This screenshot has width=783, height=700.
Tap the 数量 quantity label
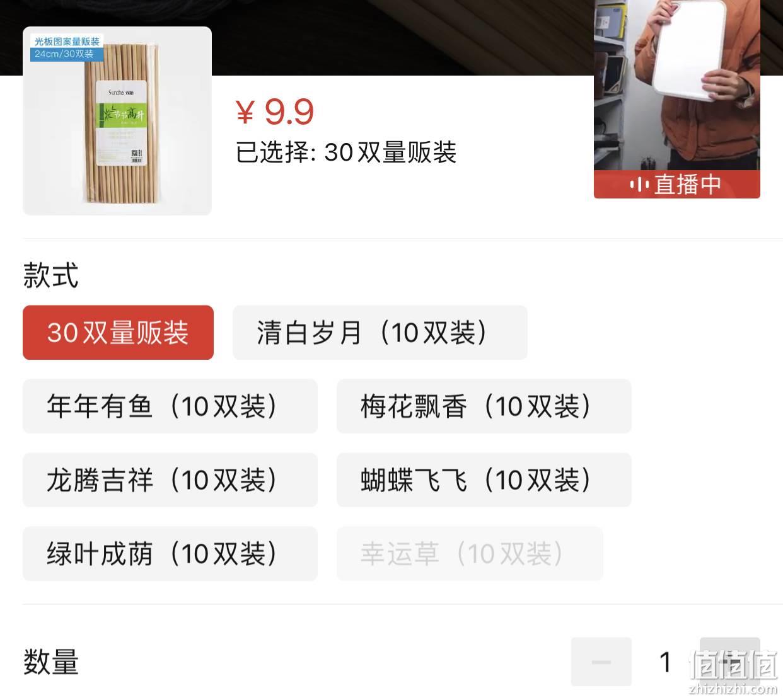[51, 662]
